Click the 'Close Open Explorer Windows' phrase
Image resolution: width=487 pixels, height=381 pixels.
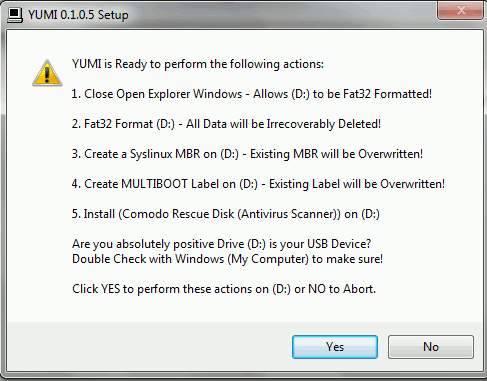pos(163,94)
